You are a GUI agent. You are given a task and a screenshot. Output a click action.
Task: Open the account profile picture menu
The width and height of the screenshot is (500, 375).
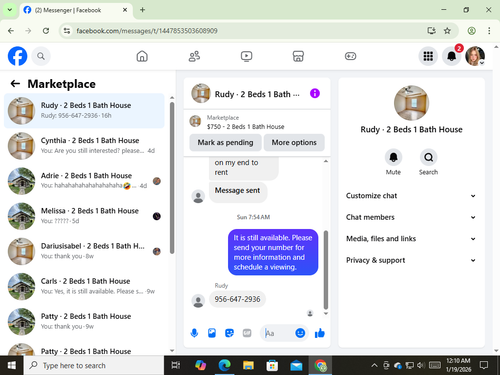coord(475,56)
